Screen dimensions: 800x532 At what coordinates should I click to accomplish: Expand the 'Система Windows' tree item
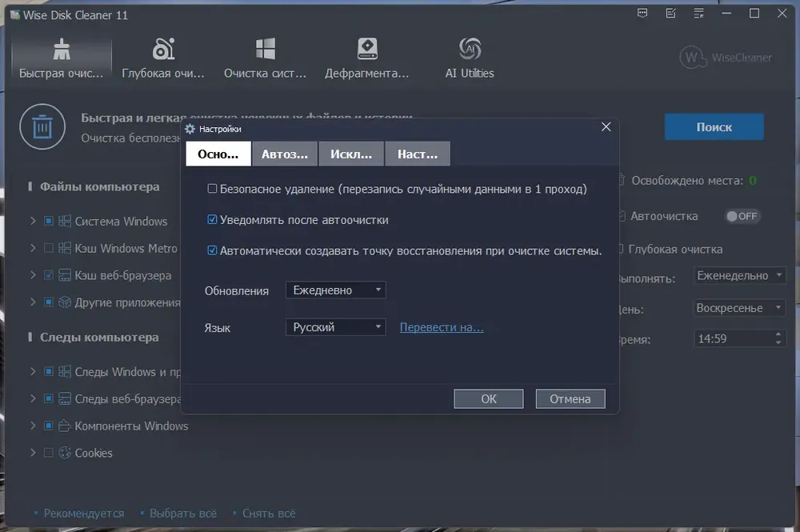(33, 222)
